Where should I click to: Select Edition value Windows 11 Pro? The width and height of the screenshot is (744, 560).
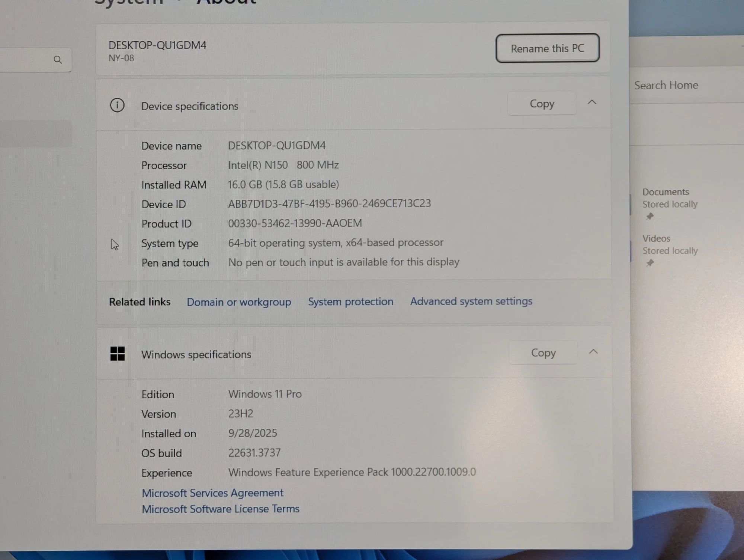(265, 394)
